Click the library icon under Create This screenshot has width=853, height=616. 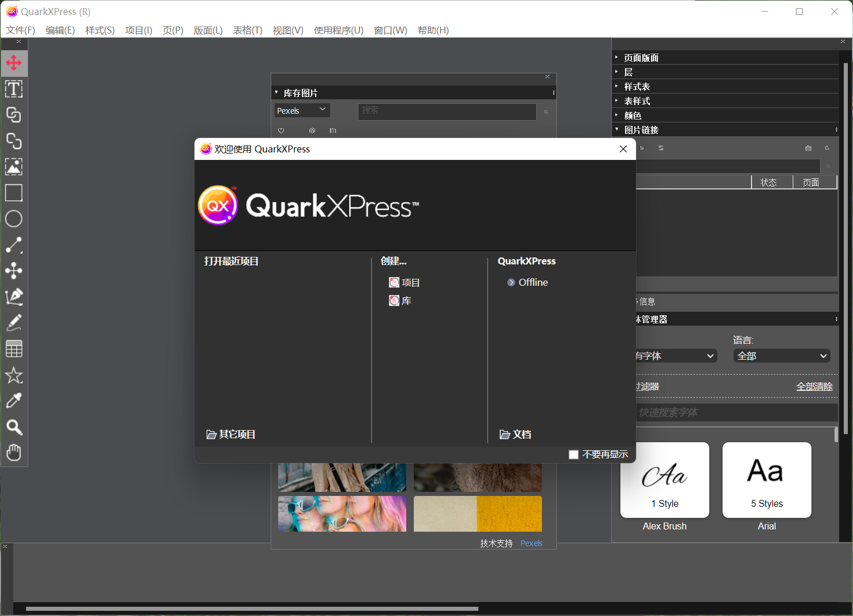click(394, 301)
